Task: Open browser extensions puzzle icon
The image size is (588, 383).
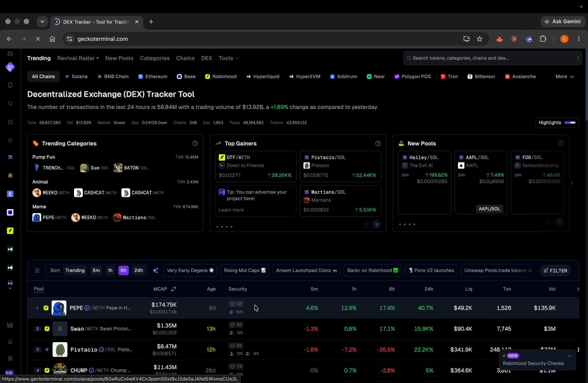Action: [x=542, y=39]
